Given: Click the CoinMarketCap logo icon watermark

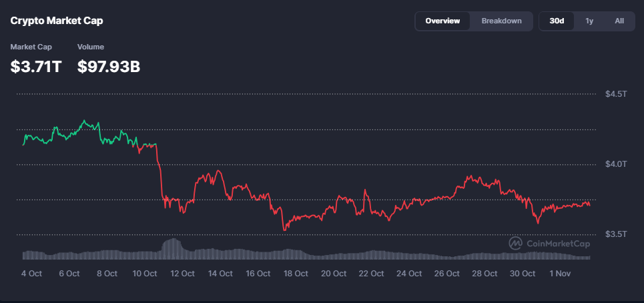Looking at the screenshot, I should pos(515,244).
